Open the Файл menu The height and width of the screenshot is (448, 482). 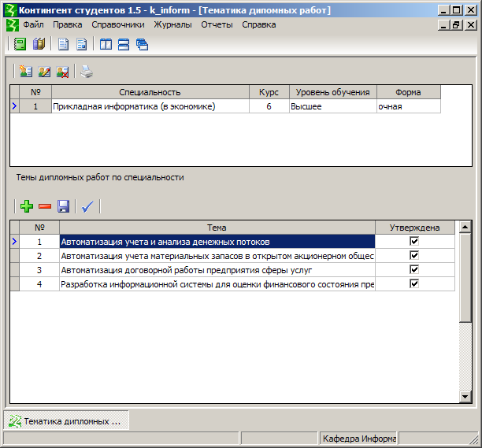pos(33,24)
